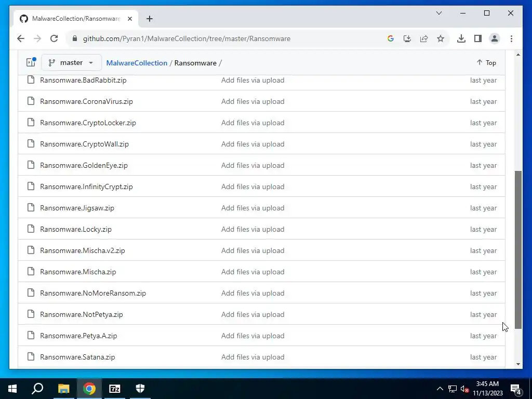532x399 pixels.
Task: Click network icon in system tray
Action: pyautogui.click(x=453, y=389)
